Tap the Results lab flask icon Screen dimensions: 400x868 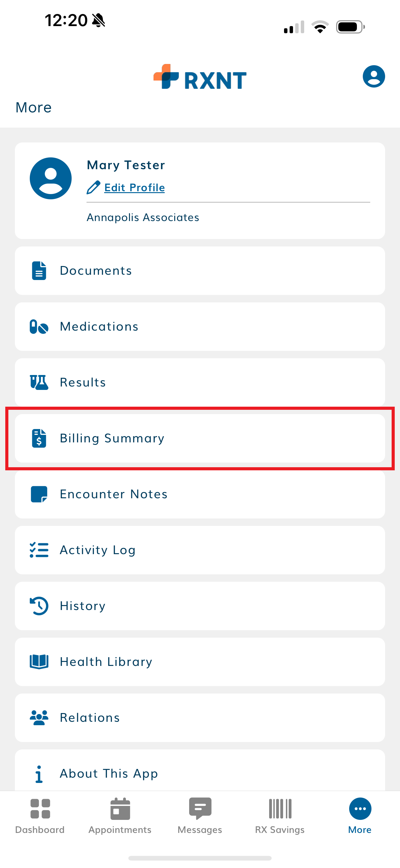39,382
